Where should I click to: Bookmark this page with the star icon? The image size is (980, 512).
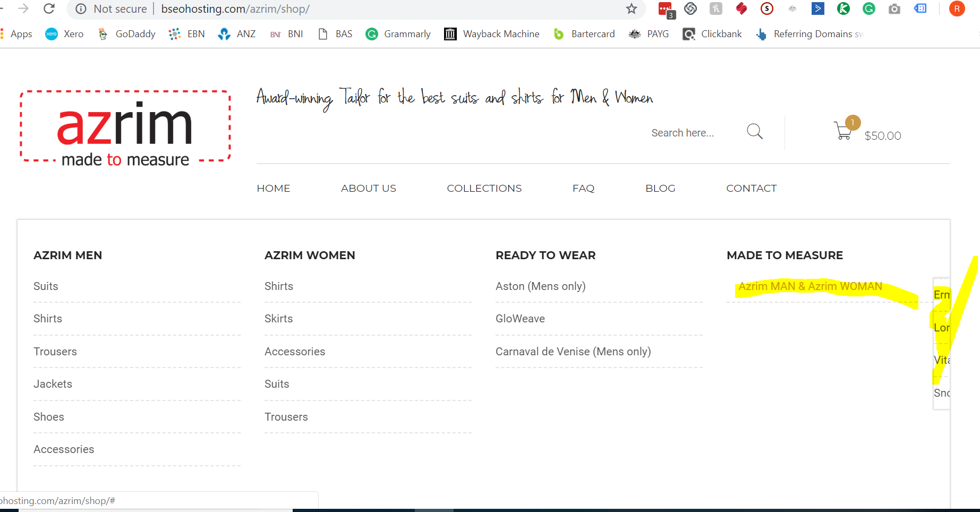tap(631, 8)
